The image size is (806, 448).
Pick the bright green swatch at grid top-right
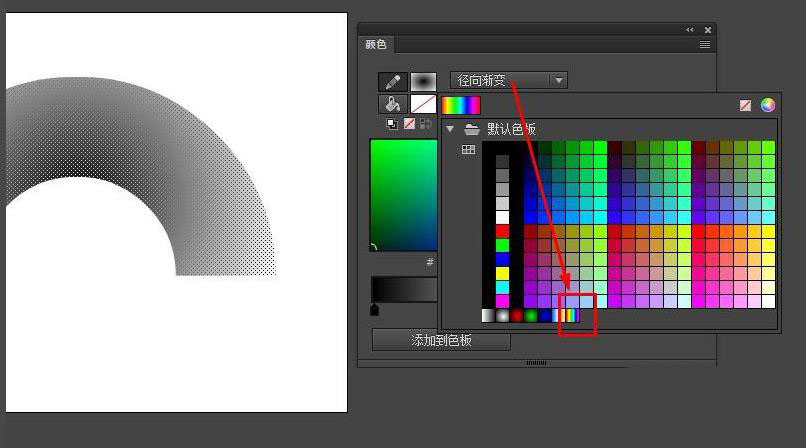(768, 148)
